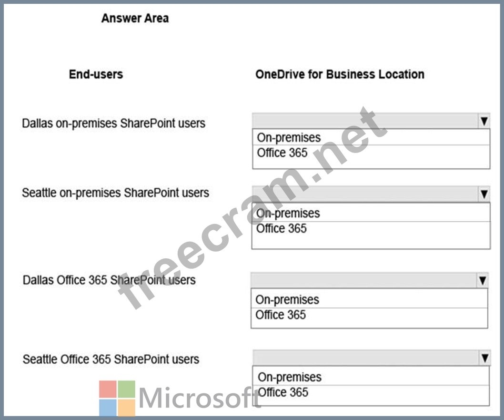Select On-premises for Seattle on-premises SharePoint users

tap(371, 213)
